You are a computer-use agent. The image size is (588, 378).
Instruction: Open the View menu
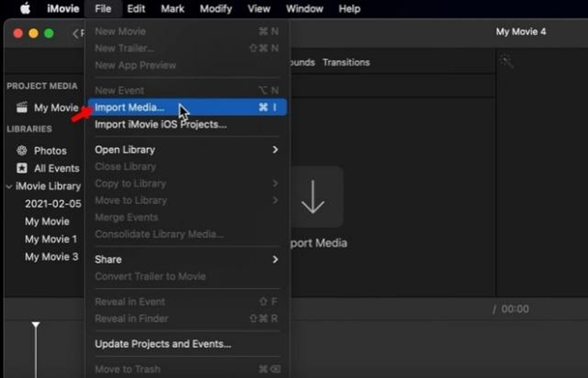(x=259, y=8)
